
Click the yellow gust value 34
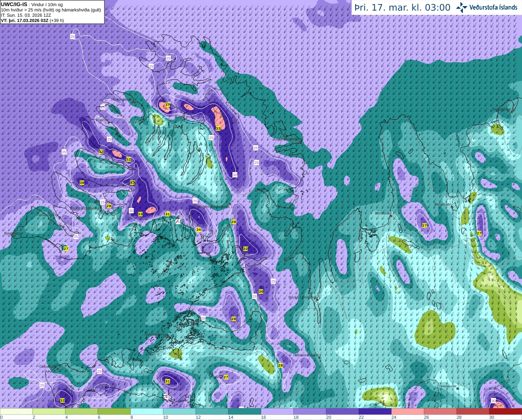[199, 230]
